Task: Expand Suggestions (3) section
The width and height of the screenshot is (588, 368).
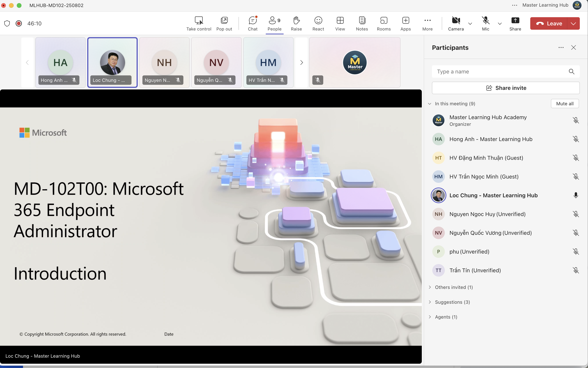Action: [x=430, y=302]
